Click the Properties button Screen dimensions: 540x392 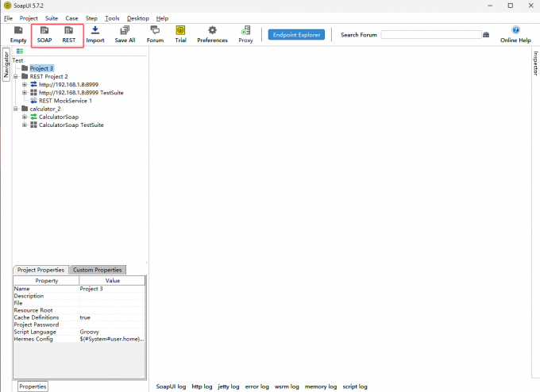click(x=33, y=386)
